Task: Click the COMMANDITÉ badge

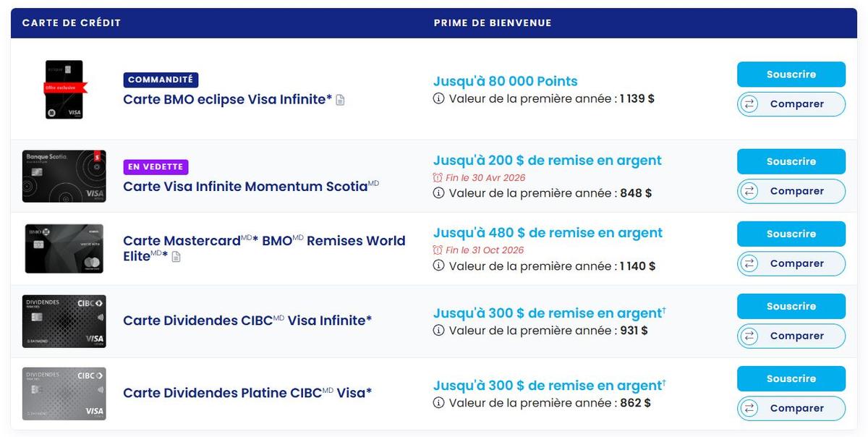Action: (160, 78)
